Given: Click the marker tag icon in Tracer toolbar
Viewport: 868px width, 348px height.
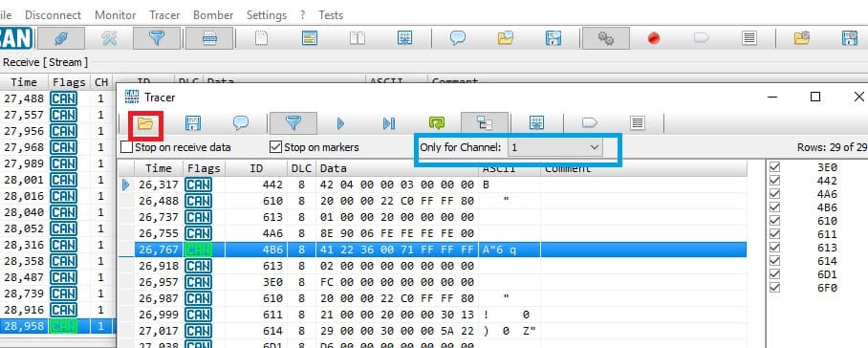Looking at the screenshot, I should [x=590, y=123].
